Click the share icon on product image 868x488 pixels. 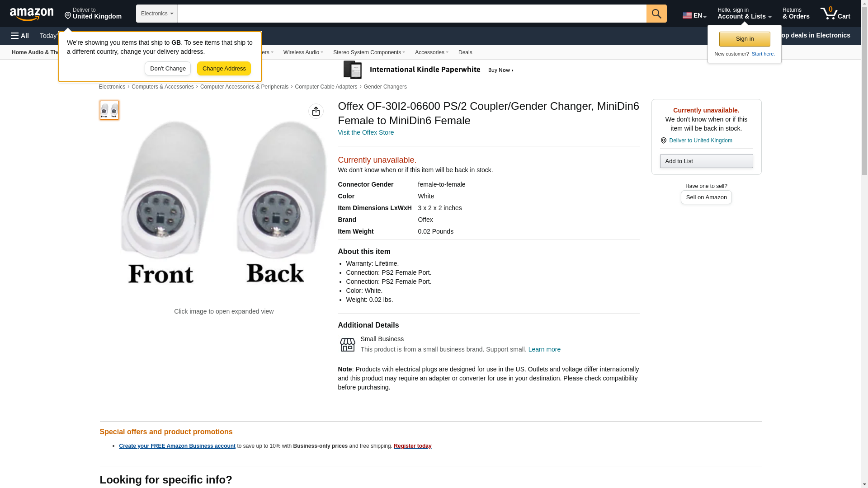316,111
